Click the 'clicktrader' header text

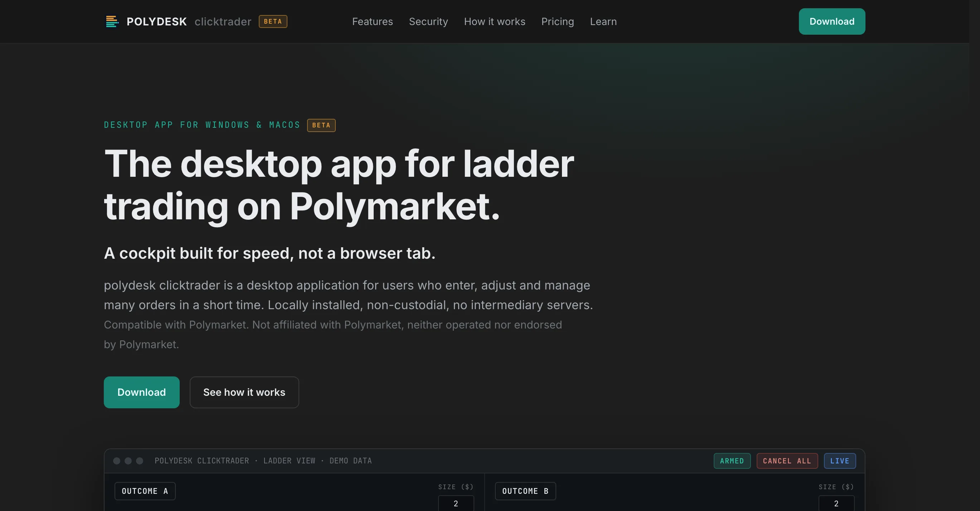(x=223, y=22)
